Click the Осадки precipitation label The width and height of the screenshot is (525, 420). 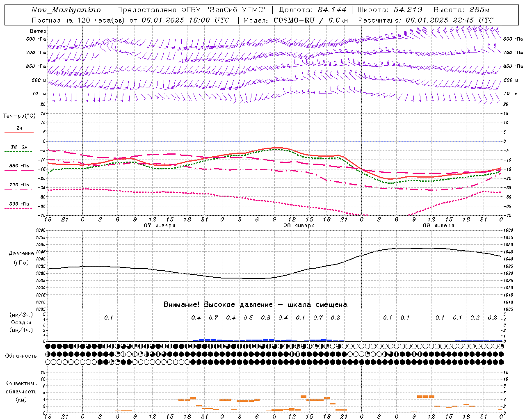click(x=21, y=322)
